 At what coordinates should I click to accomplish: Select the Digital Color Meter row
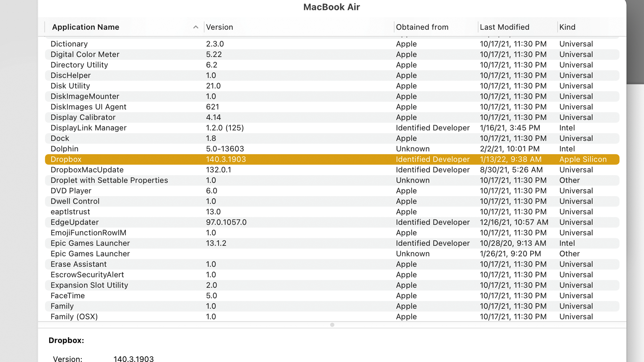pos(332,54)
